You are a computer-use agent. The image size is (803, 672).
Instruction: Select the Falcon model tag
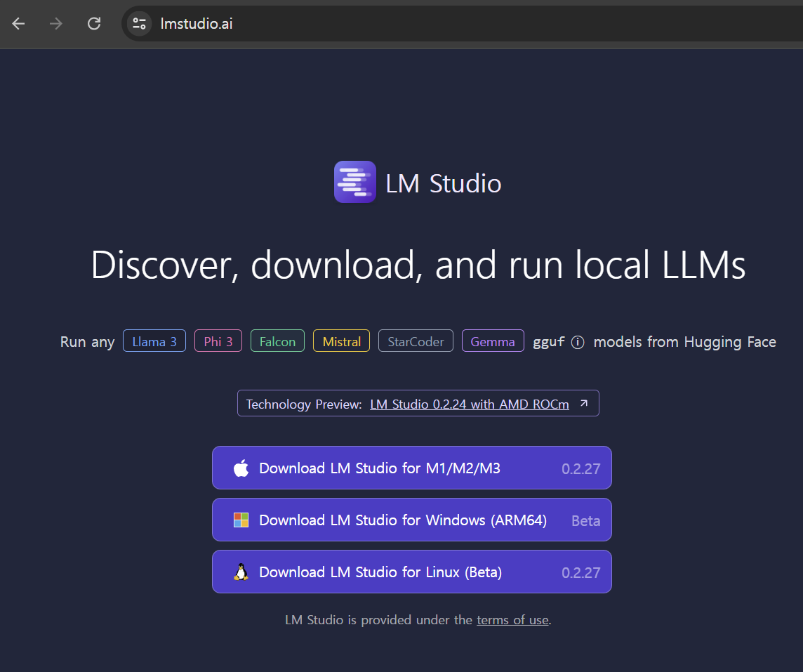pos(277,341)
